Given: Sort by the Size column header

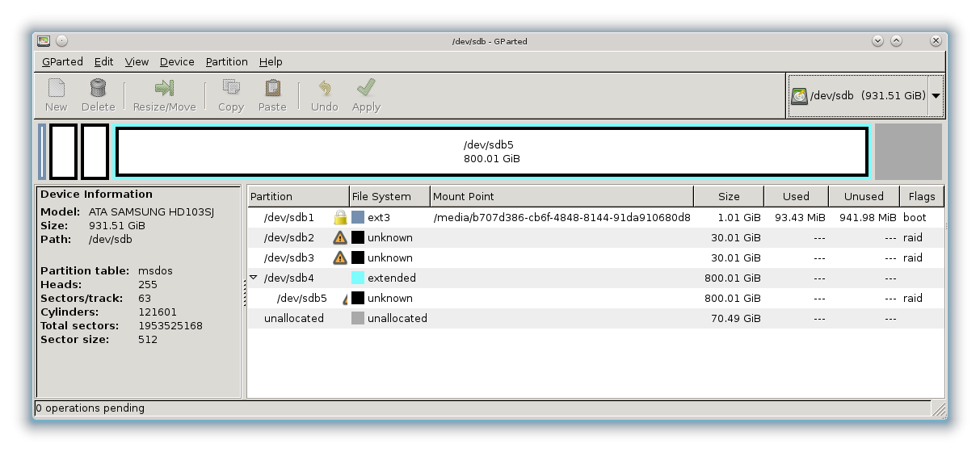Looking at the screenshot, I should pos(728,196).
